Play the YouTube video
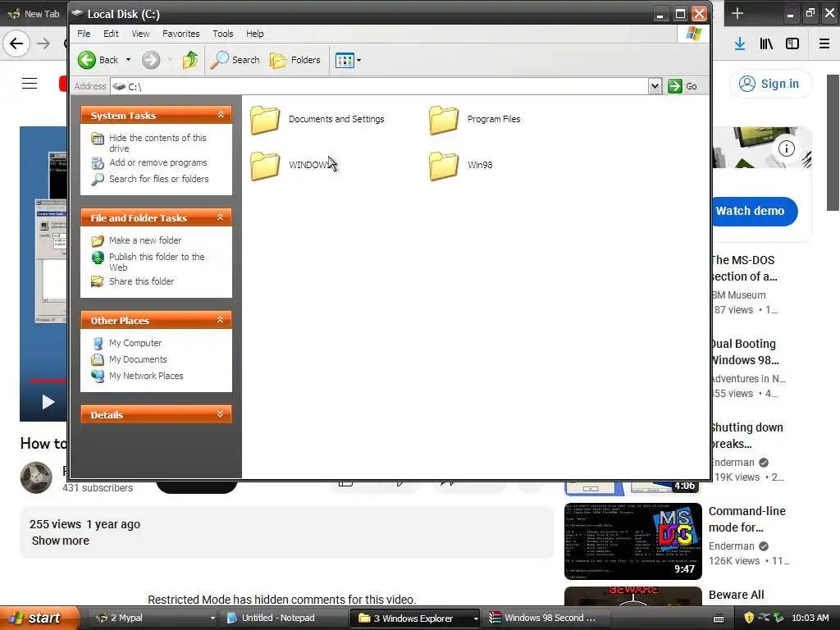Image resolution: width=840 pixels, height=630 pixels. click(48, 402)
